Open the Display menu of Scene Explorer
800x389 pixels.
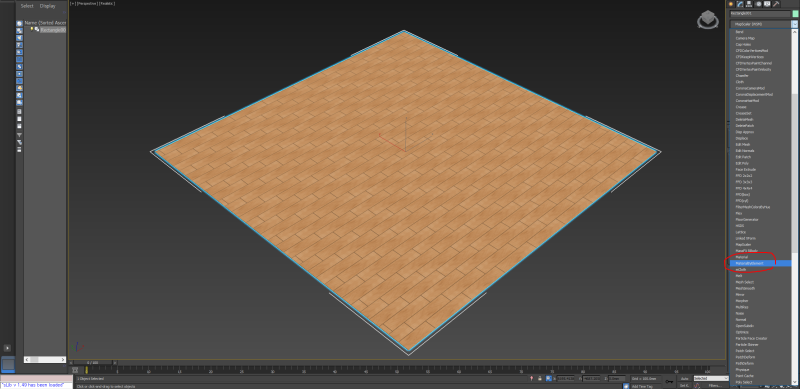[47, 6]
